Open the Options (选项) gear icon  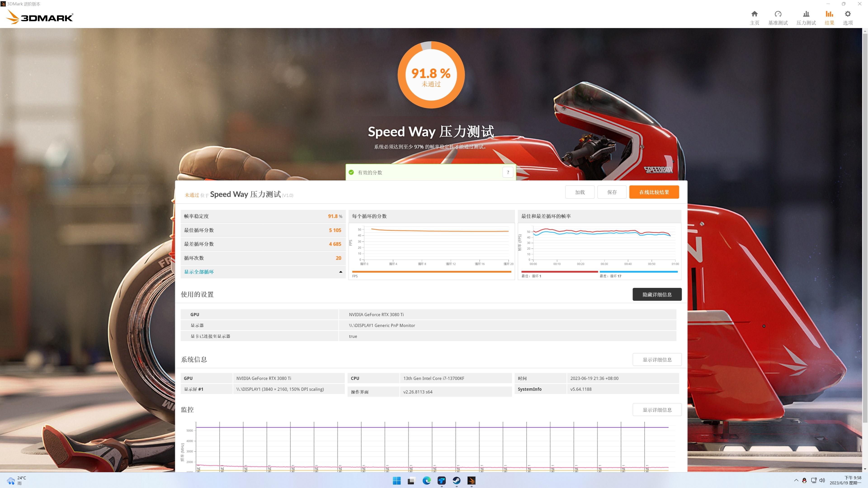[847, 14]
